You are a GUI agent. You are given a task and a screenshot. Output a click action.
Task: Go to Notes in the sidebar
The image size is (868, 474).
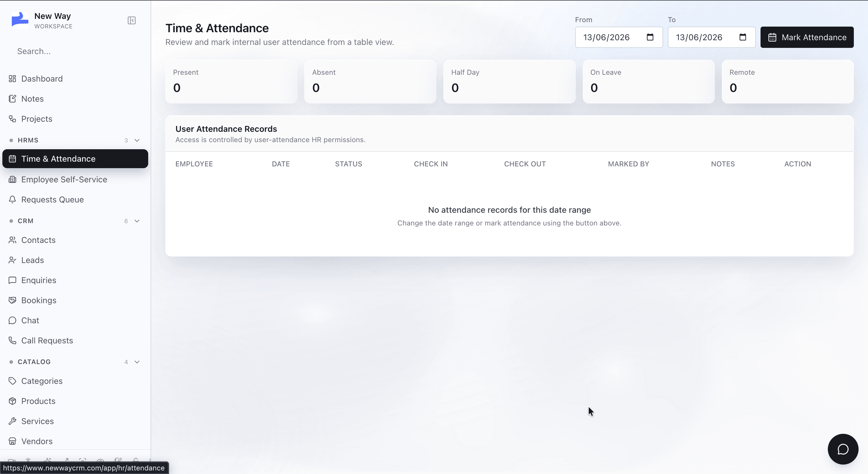click(75, 99)
